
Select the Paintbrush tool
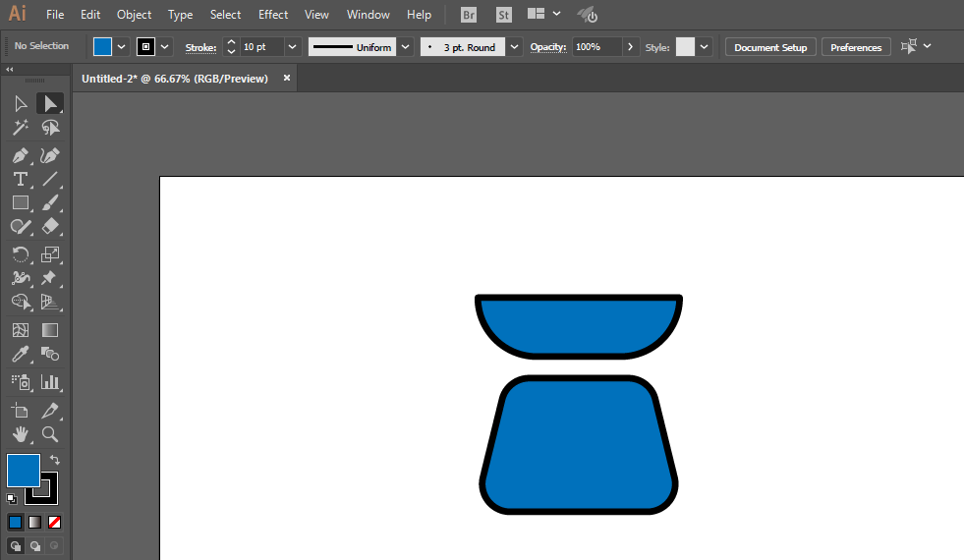pyautogui.click(x=50, y=202)
